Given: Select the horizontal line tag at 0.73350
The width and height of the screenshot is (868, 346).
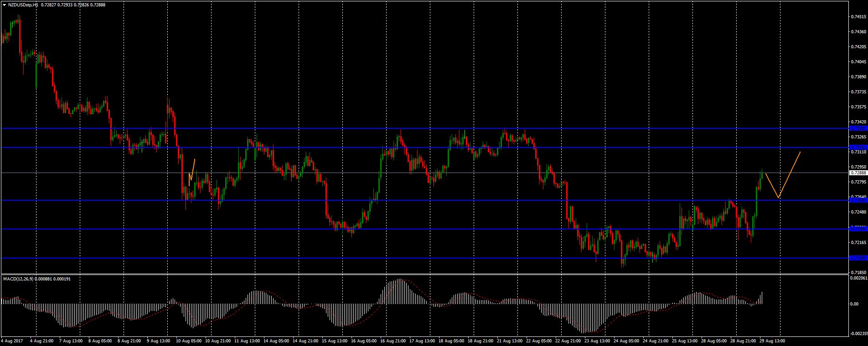Looking at the screenshot, I should pyautogui.click(x=858, y=128).
